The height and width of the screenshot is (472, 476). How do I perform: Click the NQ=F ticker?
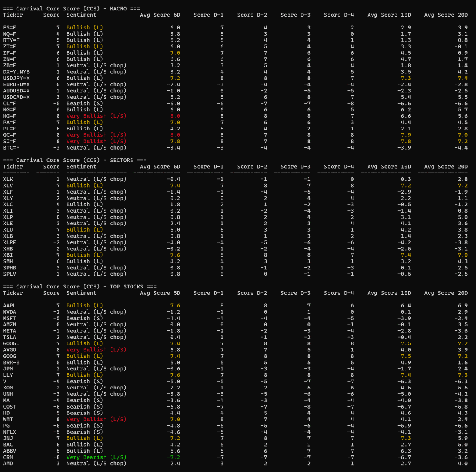coord(10,34)
